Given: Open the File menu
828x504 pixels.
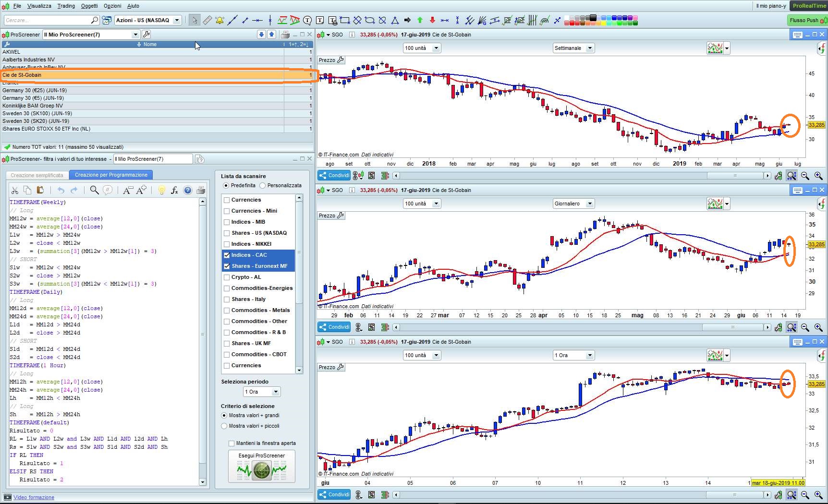Looking at the screenshot, I should point(17,6).
